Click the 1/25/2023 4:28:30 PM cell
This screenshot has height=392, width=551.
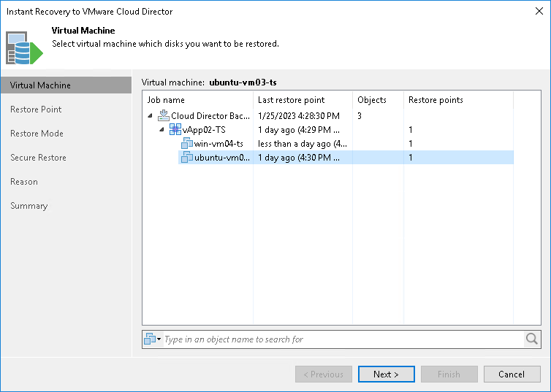pyautogui.click(x=299, y=116)
